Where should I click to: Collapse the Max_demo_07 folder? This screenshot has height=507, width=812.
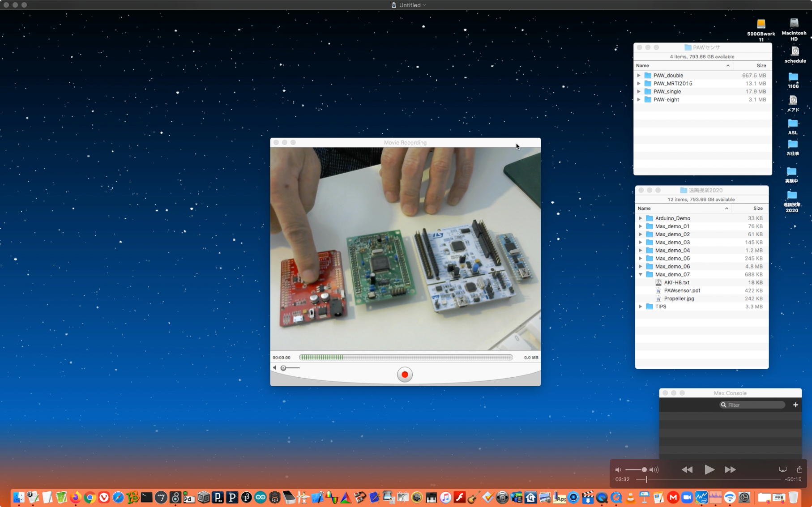tap(641, 275)
